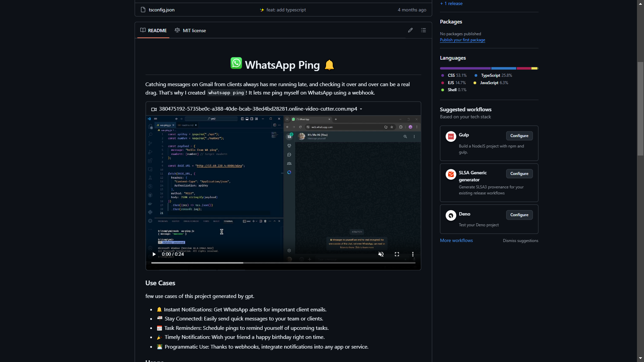Screen dimensions: 644x362
Task: Click the Gulp workflow logo
Action: click(451, 136)
